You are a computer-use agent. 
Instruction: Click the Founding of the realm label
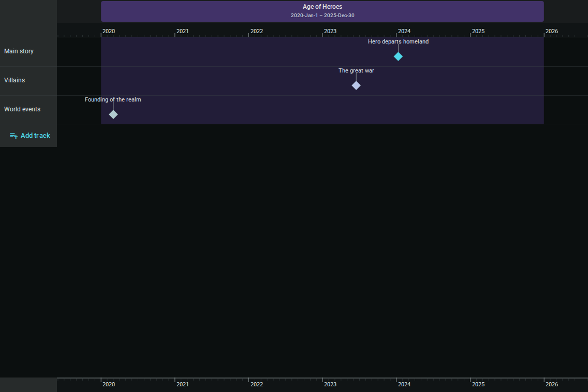113,99
